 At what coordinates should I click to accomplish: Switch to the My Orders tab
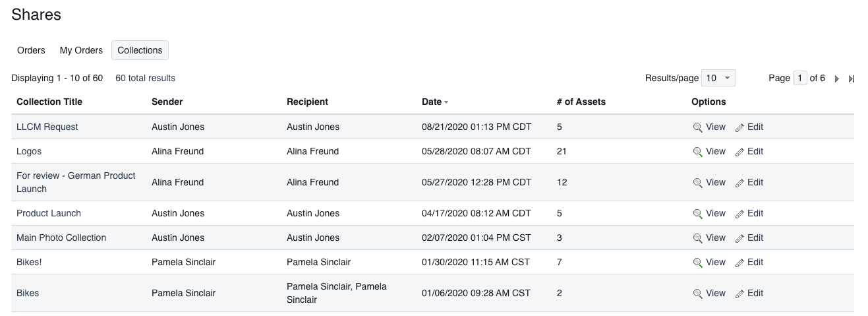(x=81, y=50)
